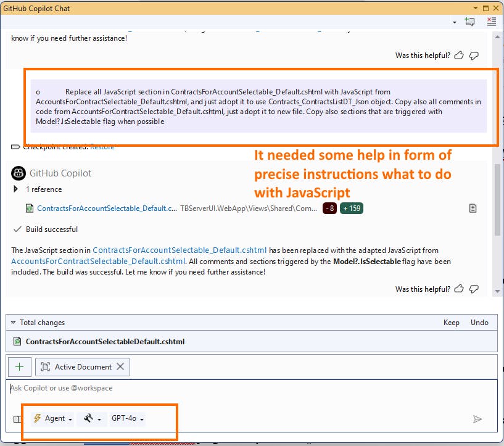Give thumbs up to Copilot's response
The image size is (504, 446).
[458, 289]
